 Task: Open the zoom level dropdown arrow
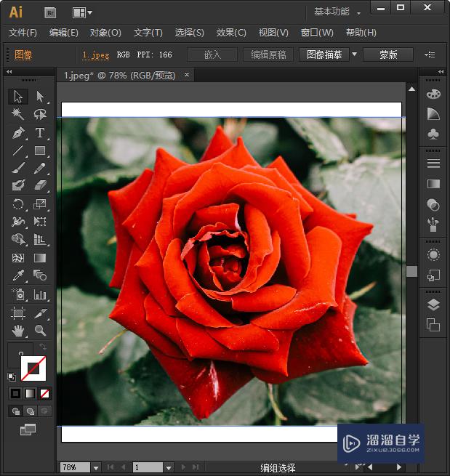click(x=96, y=467)
